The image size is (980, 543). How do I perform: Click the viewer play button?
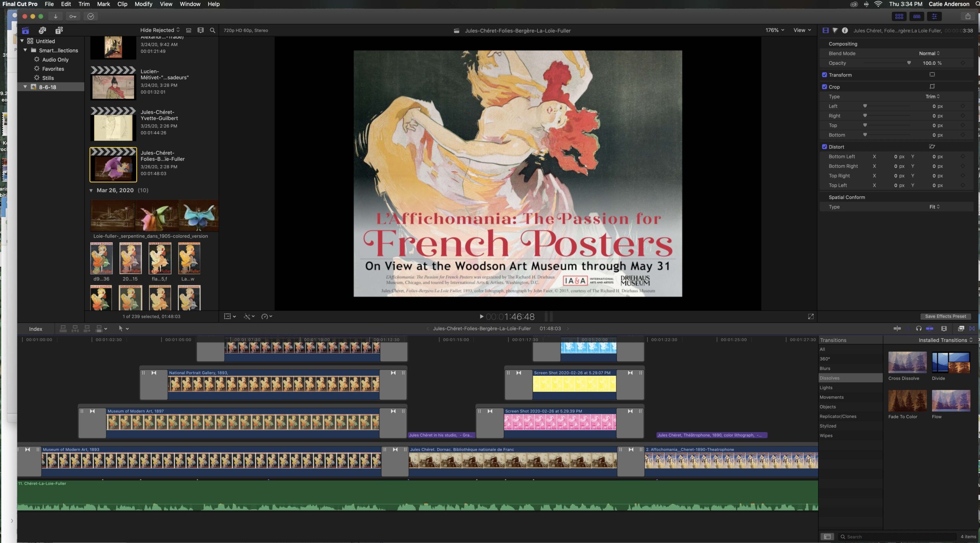coord(482,316)
